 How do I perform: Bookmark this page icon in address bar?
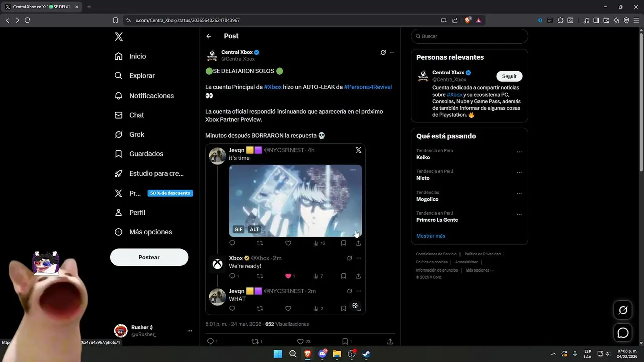coord(115,20)
